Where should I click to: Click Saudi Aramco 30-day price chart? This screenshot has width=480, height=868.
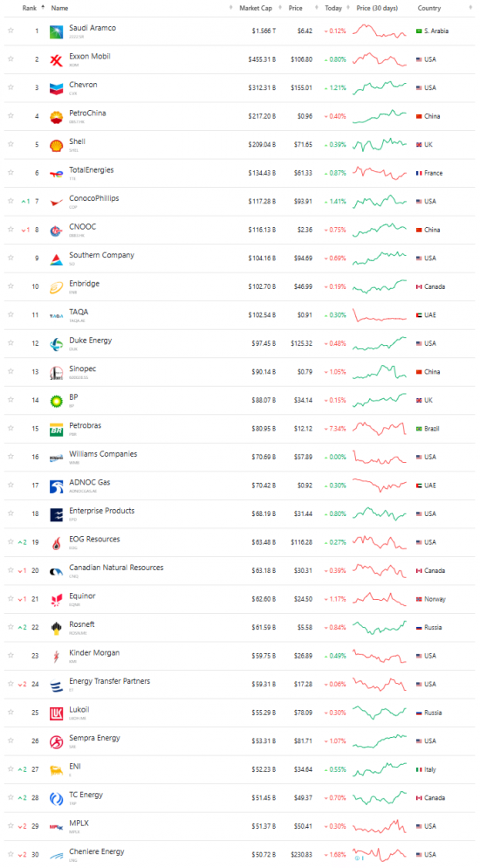pyautogui.click(x=380, y=31)
